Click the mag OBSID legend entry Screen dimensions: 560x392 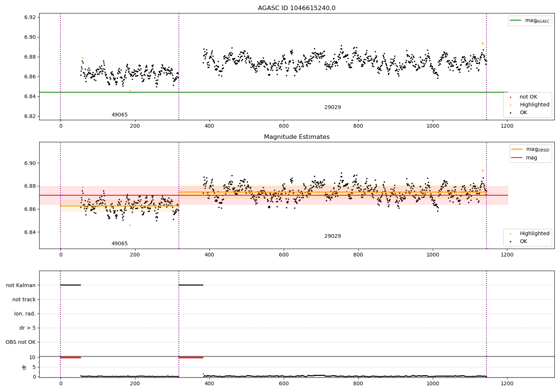pyautogui.click(x=538, y=149)
